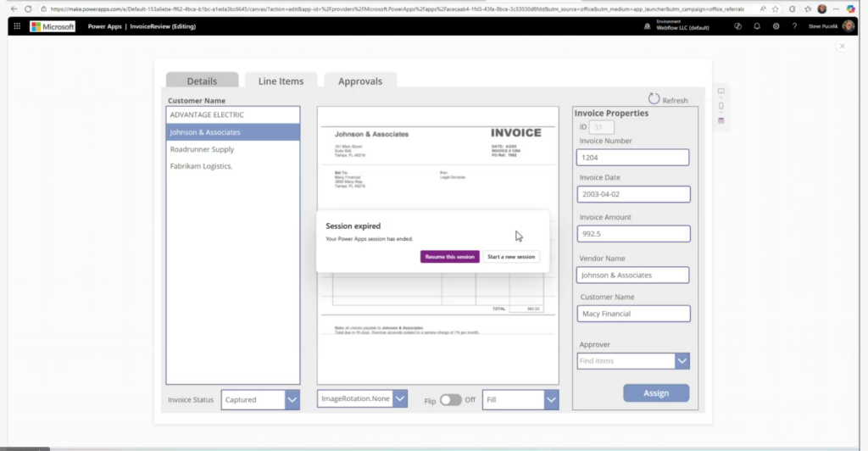Expand the Fill image position dropdown
868x451 pixels.
pyautogui.click(x=551, y=399)
